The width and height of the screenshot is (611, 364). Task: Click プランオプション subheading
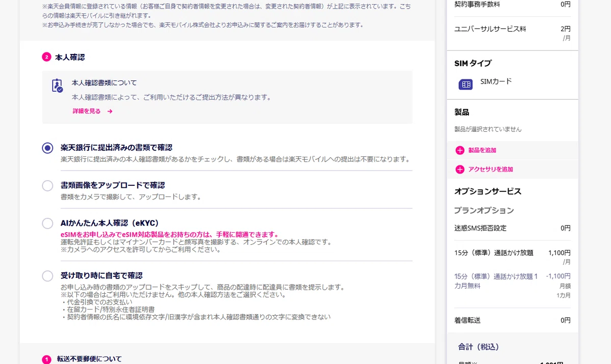point(484,210)
